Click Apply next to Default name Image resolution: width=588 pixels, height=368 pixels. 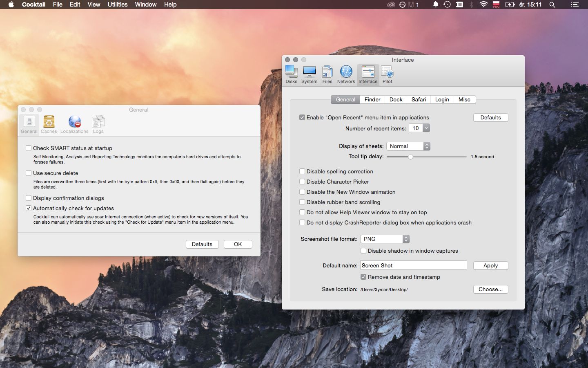coord(490,265)
